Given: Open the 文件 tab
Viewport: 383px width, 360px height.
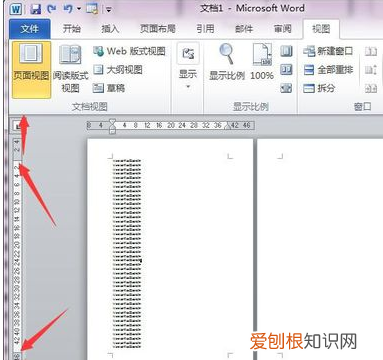Looking at the screenshot, I should (x=29, y=29).
